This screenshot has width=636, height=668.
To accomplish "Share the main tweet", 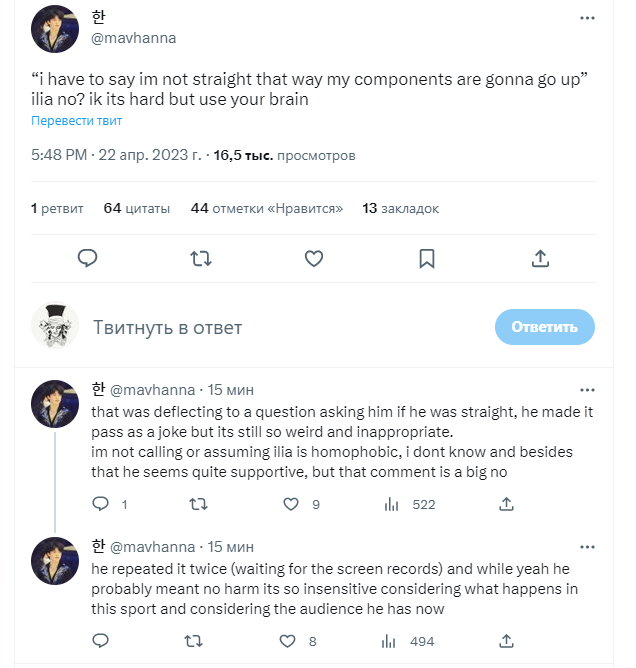I will 540,259.
